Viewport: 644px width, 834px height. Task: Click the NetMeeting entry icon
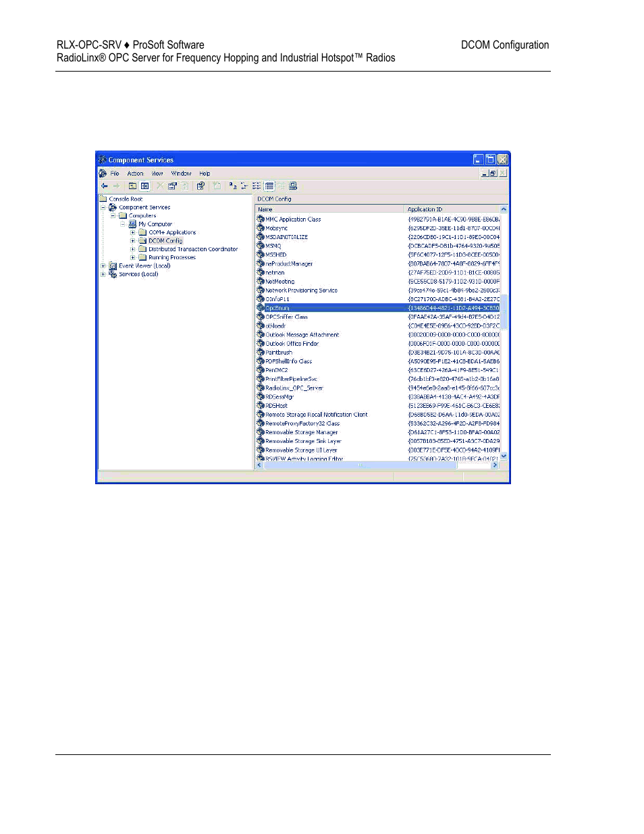(260, 281)
